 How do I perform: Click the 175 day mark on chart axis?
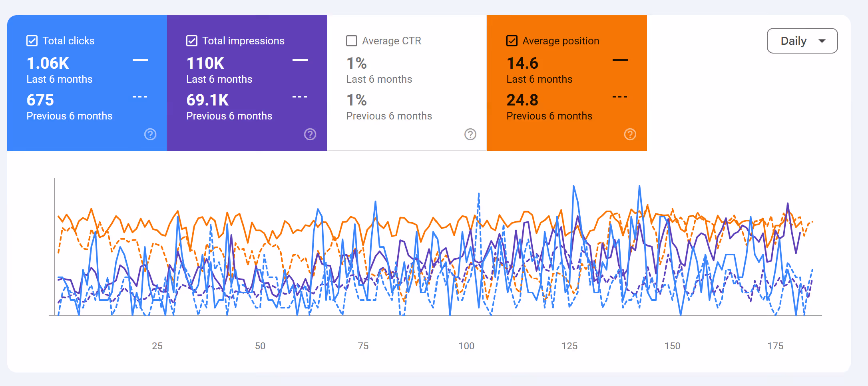coord(775,346)
